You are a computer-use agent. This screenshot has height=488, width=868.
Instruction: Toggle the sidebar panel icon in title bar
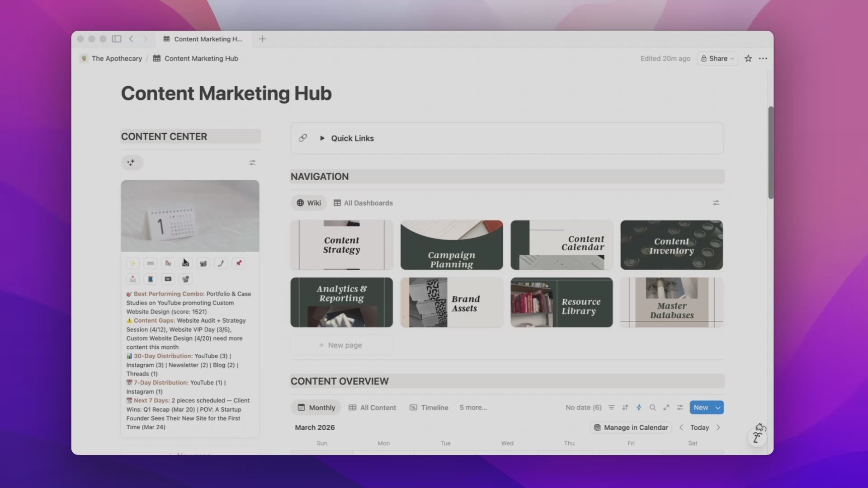tap(117, 39)
